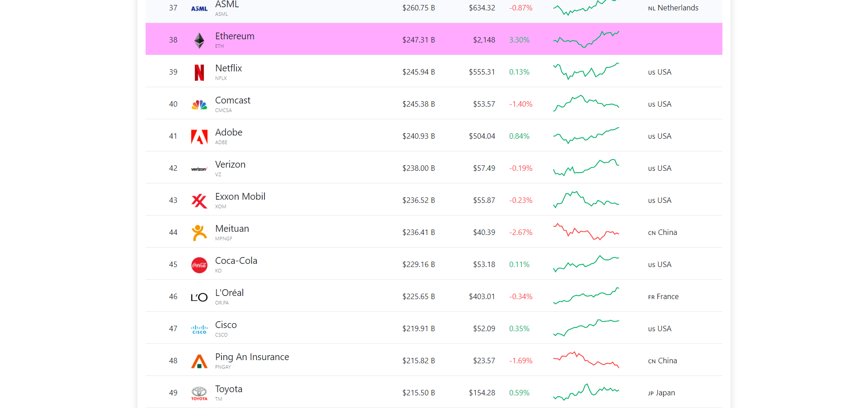The height and width of the screenshot is (408, 868).
Task: Click the Comcast peacock logo
Action: pyautogui.click(x=199, y=105)
